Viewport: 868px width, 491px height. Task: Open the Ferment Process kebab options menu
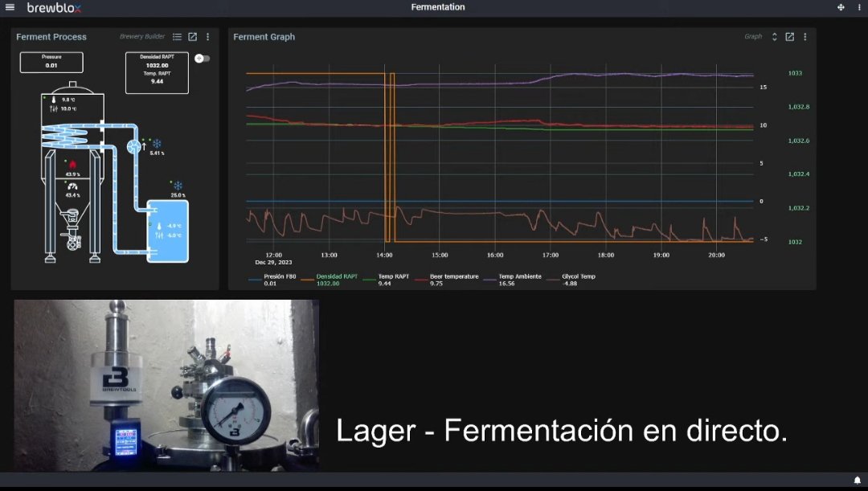coord(207,37)
